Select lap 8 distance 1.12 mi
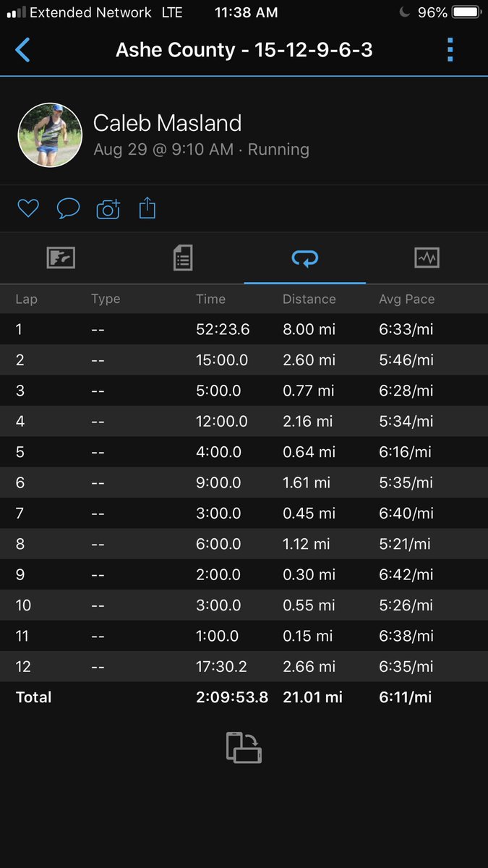Image resolution: width=488 pixels, height=868 pixels. point(306,544)
